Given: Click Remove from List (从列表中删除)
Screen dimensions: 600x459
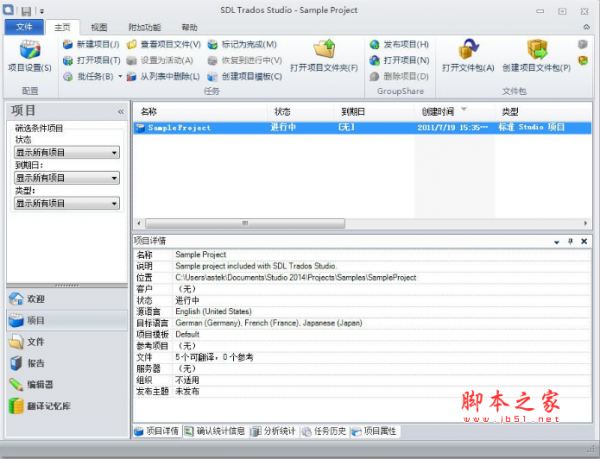Looking at the screenshot, I should (x=163, y=76).
